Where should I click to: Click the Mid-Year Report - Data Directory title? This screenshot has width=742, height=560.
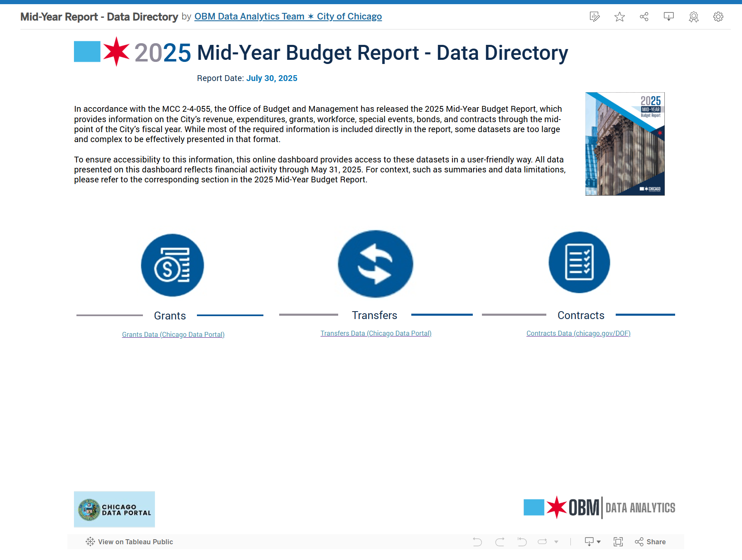pyautogui.click(x=99, y=17)
